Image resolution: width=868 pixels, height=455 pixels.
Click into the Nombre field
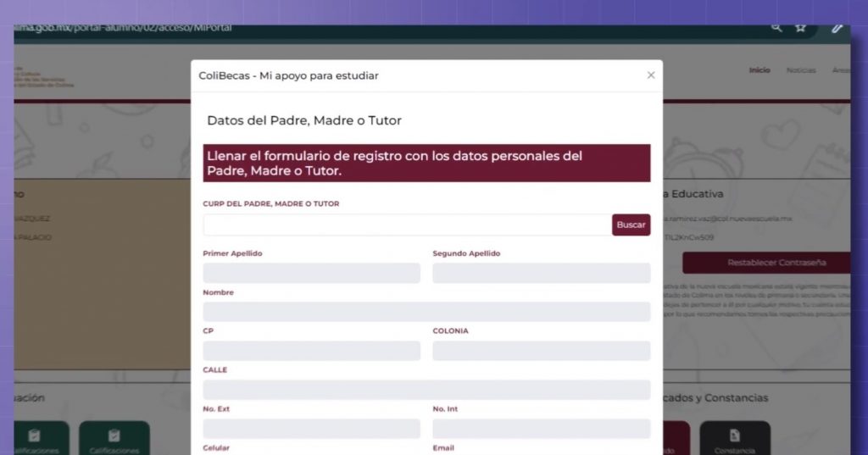[x=426, y=312]
